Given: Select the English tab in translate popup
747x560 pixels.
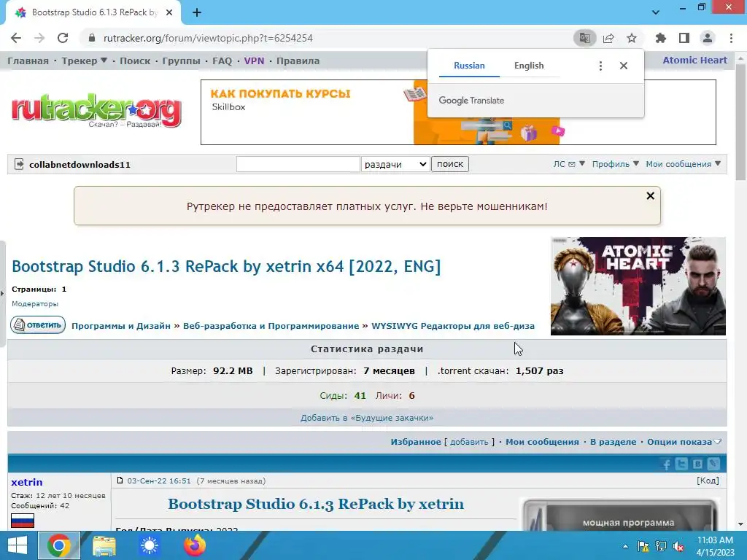Looking at the screenshot, I should 529,66.
